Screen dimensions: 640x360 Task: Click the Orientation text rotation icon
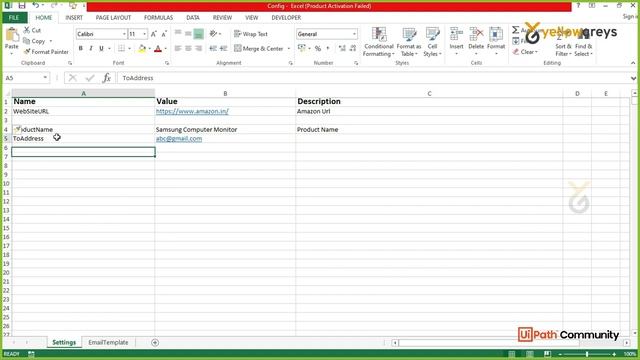coord(213,33)
